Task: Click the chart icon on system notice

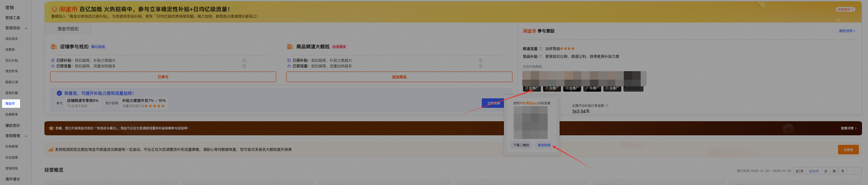Action: point(51,149)
